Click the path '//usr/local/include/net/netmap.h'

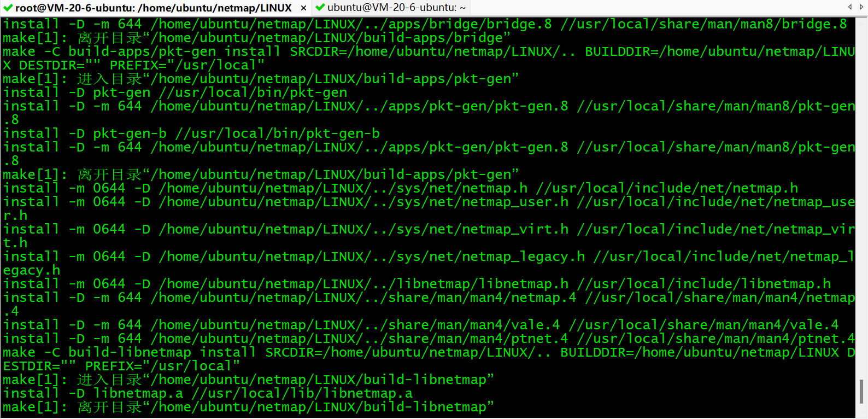[x=667, y=188]
